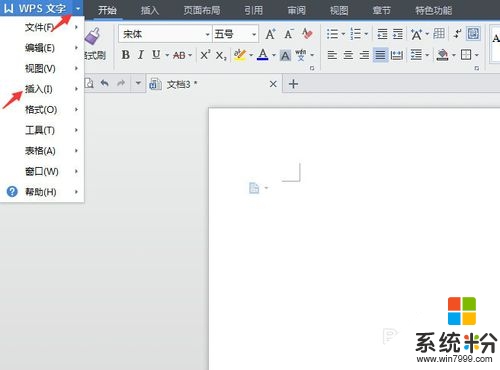Expand strikethrough dropdown arrow

[190, 55]
